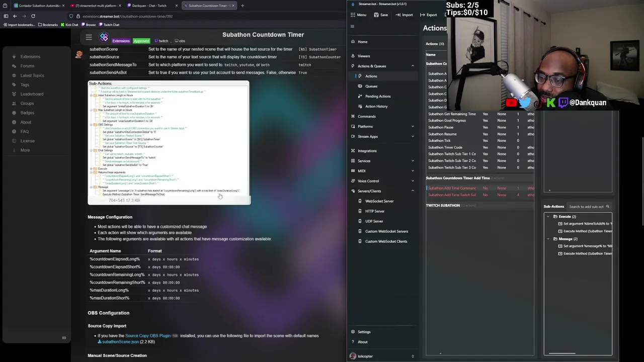Select Subathon Resume action row
The height and width of the screenshot is (362, 644).
(480, 134)
